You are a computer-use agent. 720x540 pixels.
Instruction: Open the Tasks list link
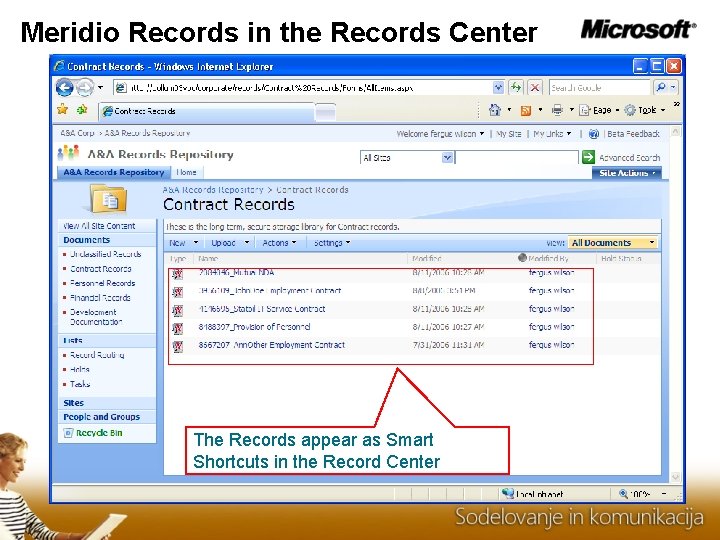[80, 384]
